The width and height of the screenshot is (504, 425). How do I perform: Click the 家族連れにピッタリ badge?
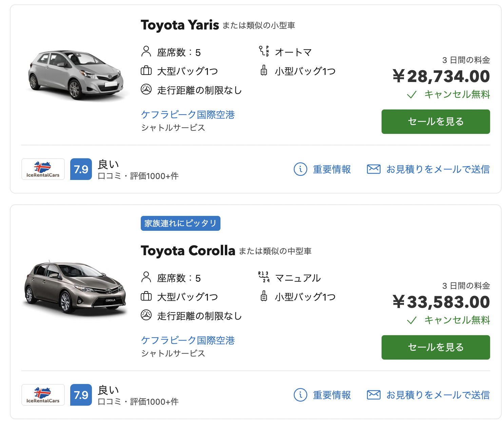[180, 223]
